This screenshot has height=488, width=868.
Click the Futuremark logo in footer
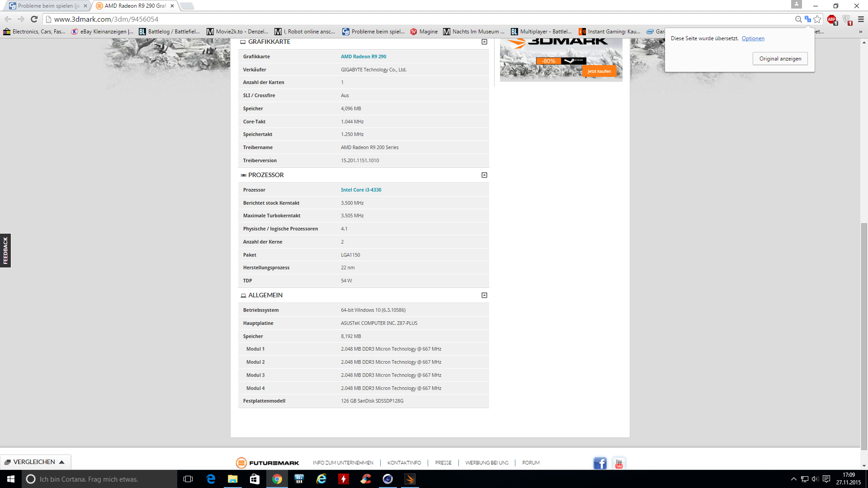coord(267,463)
